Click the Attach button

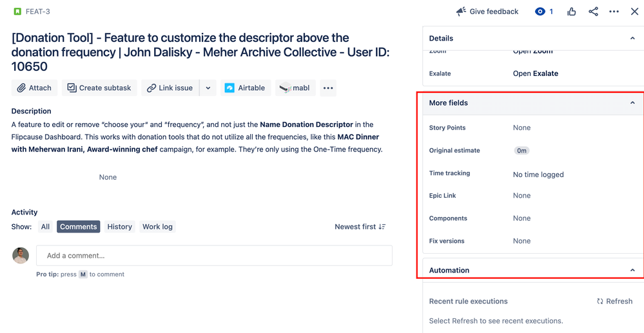tap(35, 88)
